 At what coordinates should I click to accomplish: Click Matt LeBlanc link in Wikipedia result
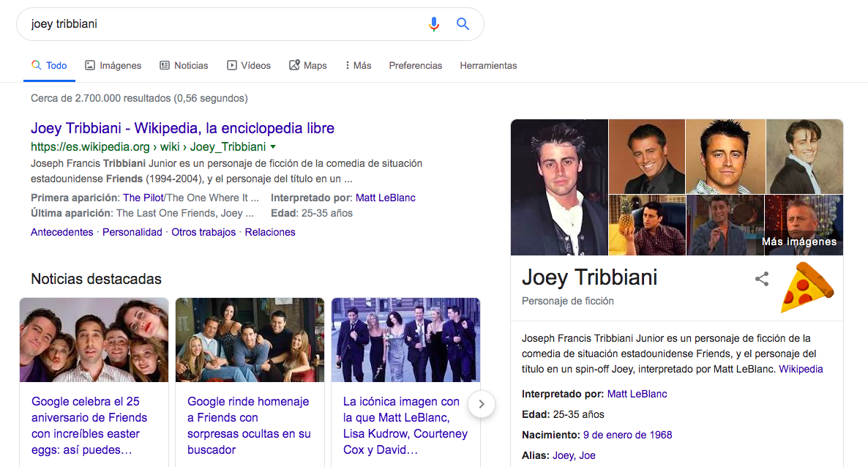tap(385, 198)
